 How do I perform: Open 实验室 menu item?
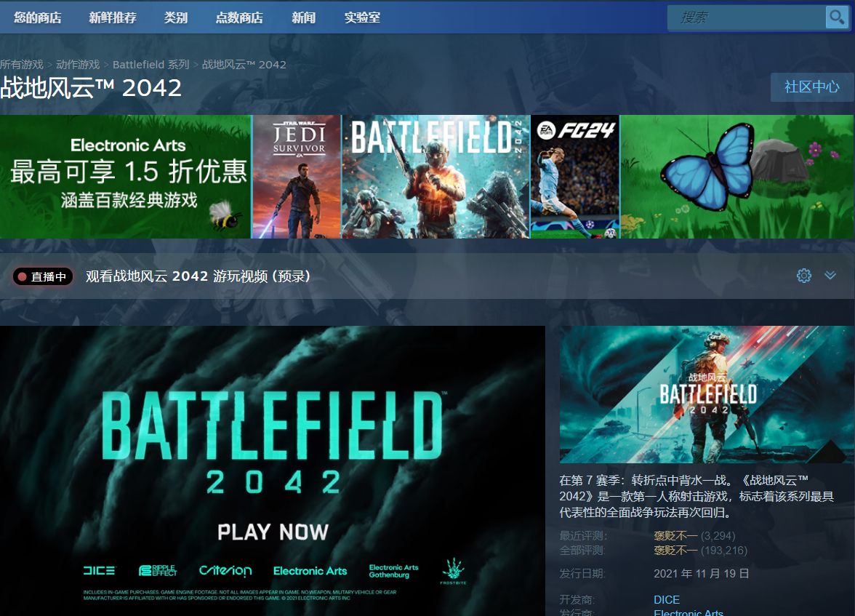(362, 17)
